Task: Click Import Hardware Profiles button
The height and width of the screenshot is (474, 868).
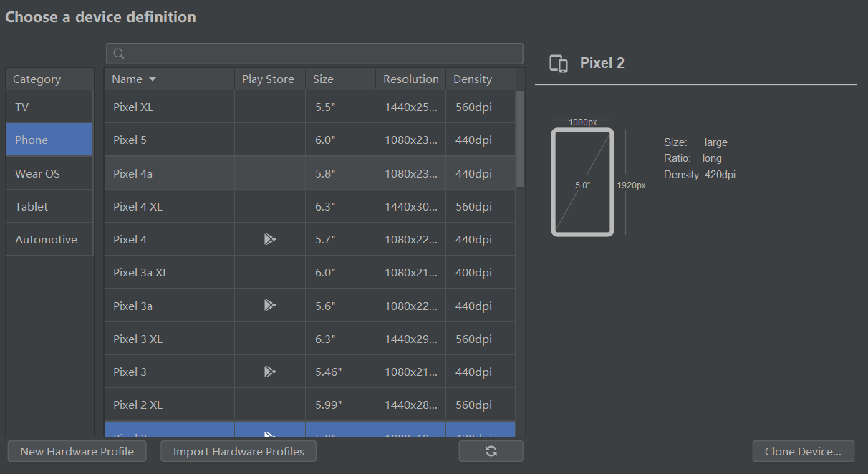Action: pos(238,451)
